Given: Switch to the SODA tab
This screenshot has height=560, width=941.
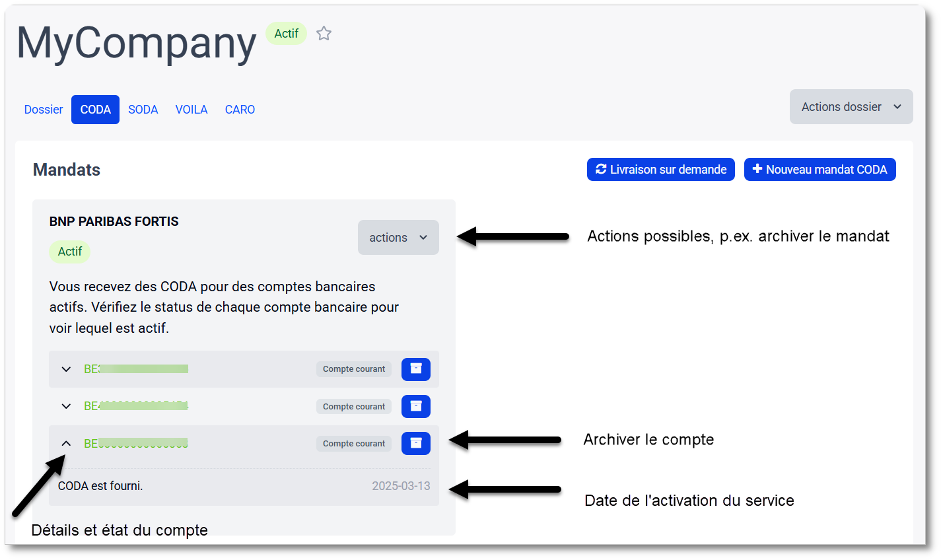Looking at the screenshot, I should (143, 109).
